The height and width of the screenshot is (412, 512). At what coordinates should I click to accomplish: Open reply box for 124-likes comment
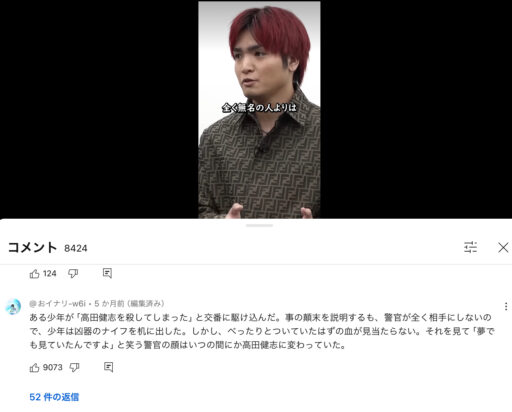pos(107,273)
